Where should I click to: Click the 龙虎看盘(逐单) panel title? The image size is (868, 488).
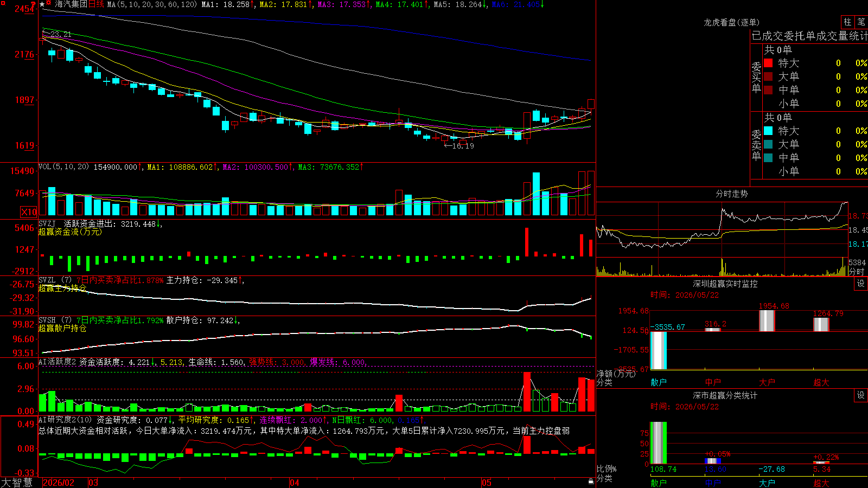(x=731, y=22)
